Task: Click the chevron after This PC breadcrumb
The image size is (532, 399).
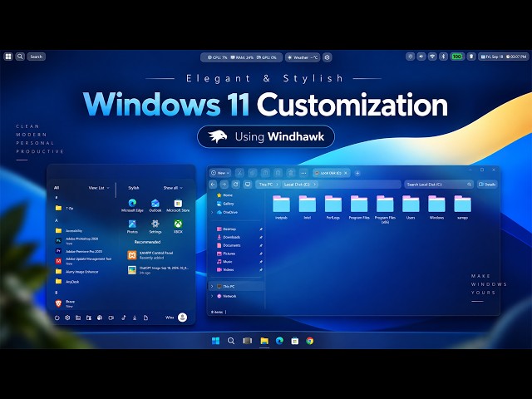Action: 277,185
